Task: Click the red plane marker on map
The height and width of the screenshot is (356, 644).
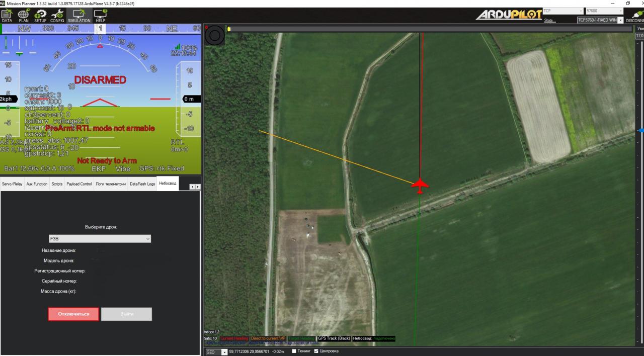Action: [420, 185]
